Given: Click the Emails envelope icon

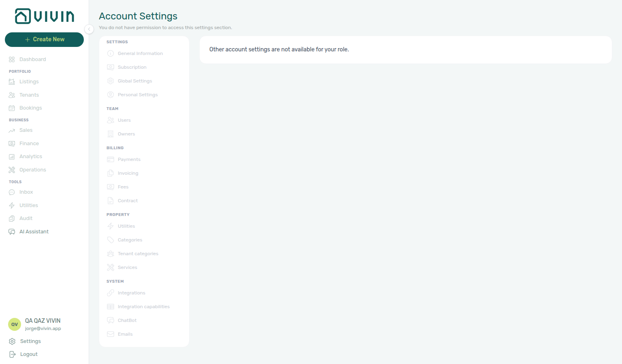Looking at the screenshot, I should point(111,334).
